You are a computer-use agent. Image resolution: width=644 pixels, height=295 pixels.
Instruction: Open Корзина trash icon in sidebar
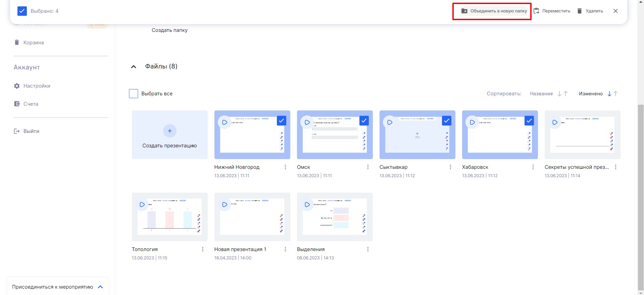[x=17, y=42]
